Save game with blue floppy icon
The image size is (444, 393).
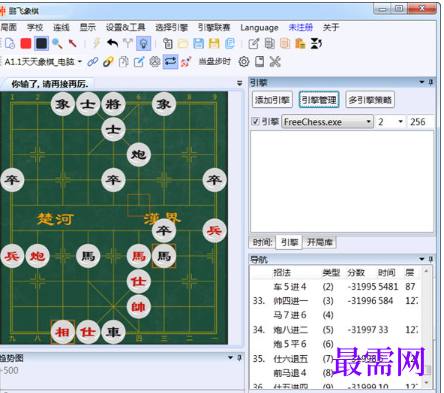(x=199, y=43)
